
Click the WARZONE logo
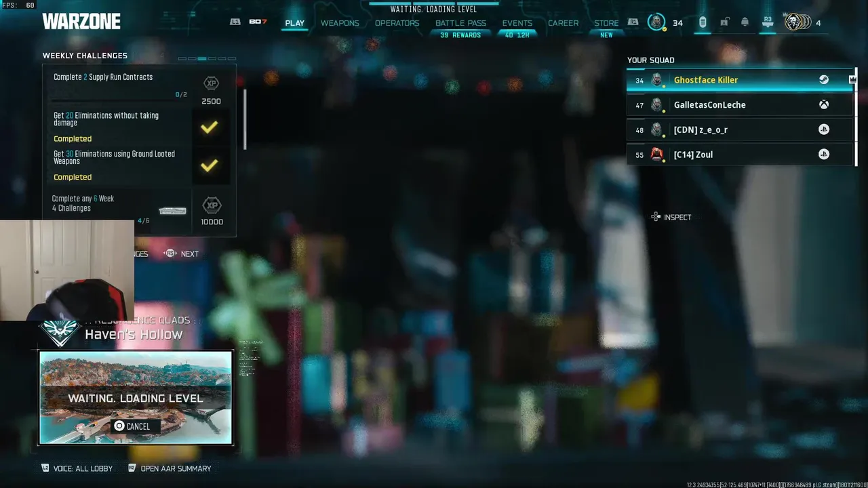pos(81,22)
